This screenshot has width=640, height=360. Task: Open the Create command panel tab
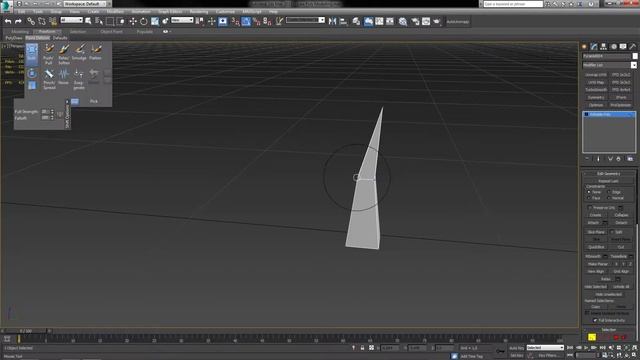[584, 47]
